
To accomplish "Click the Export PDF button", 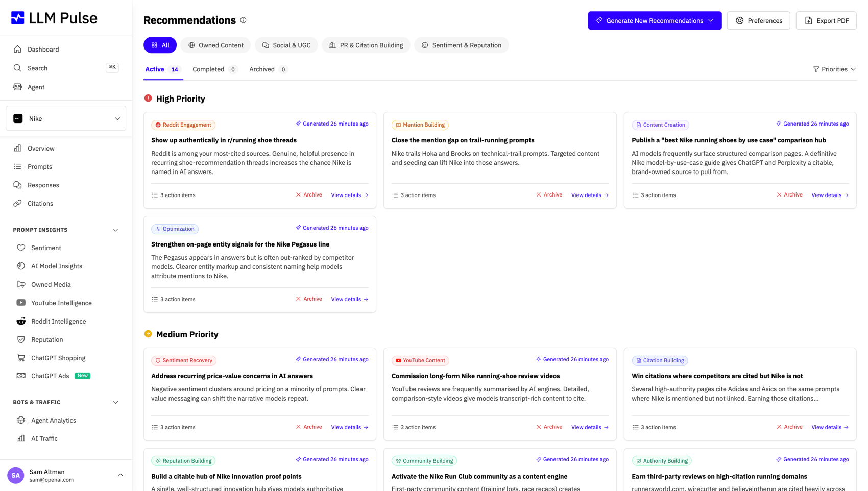I will (x=826, y=20).
